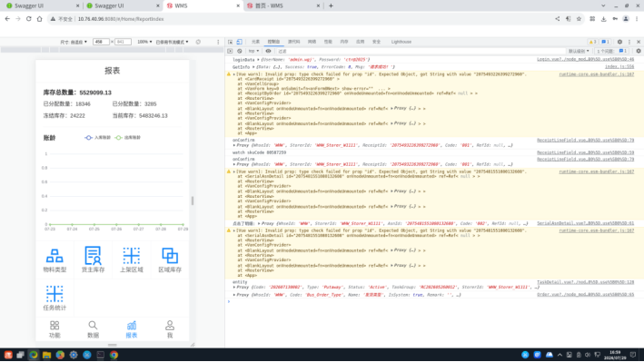
Task: Click the address bar URL
Action: point(121,19)
